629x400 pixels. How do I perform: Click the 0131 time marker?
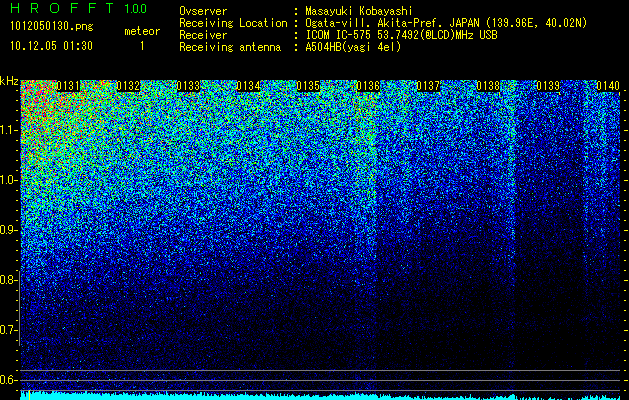coord(68,86)
